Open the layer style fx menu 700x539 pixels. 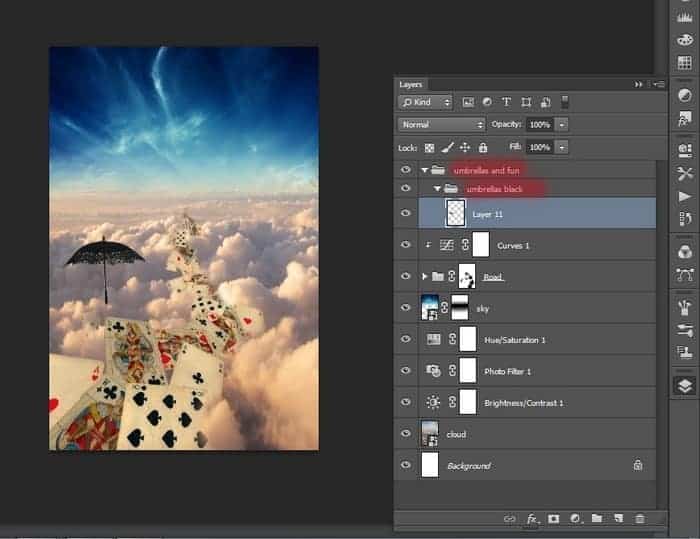[x=533, y=519]
